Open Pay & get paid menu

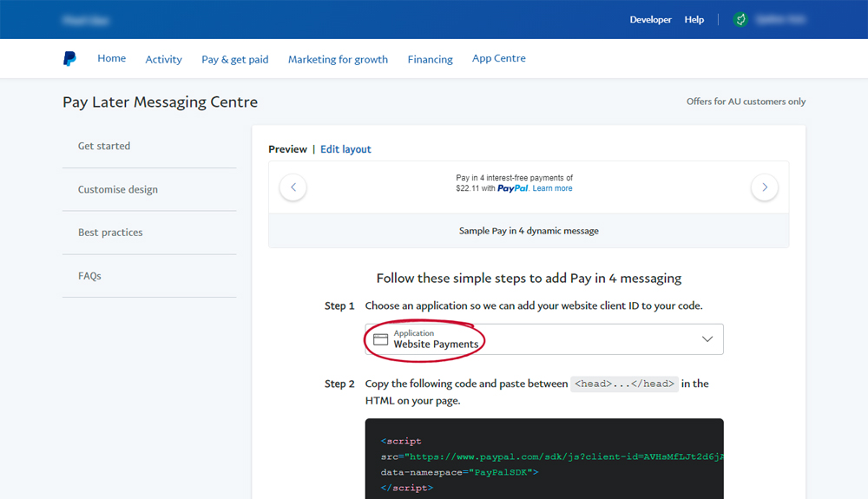point(234,59)
